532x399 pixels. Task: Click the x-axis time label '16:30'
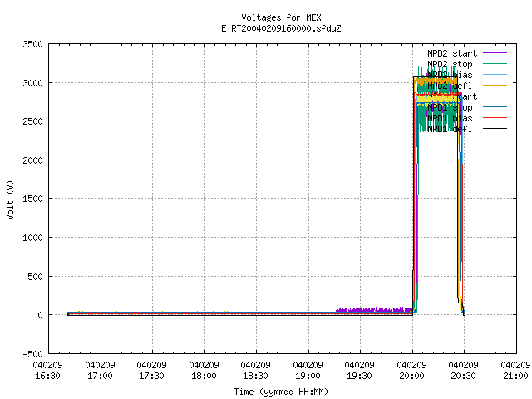pos(48,376)
